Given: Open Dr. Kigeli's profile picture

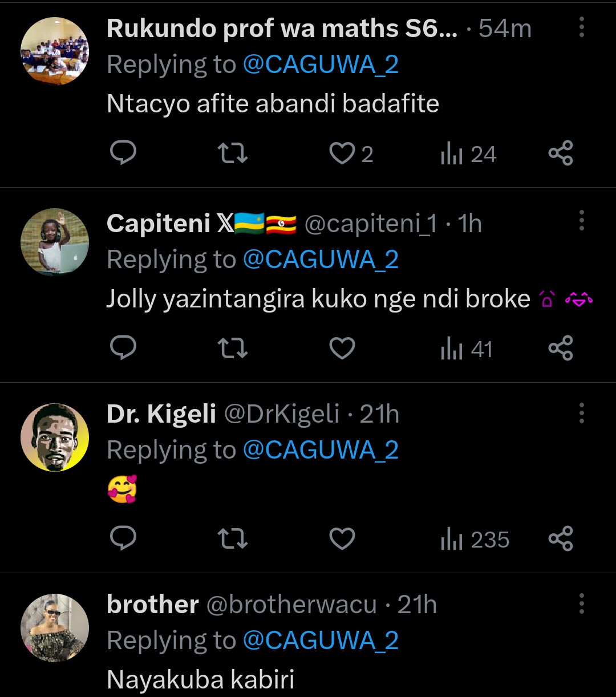Looking at the screenshot, I should [55, 437].
